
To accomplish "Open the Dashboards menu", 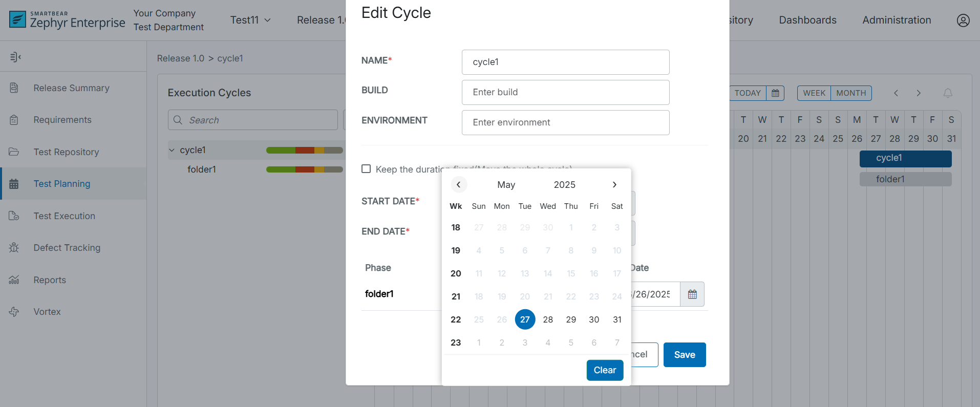I will pos(807,20).
